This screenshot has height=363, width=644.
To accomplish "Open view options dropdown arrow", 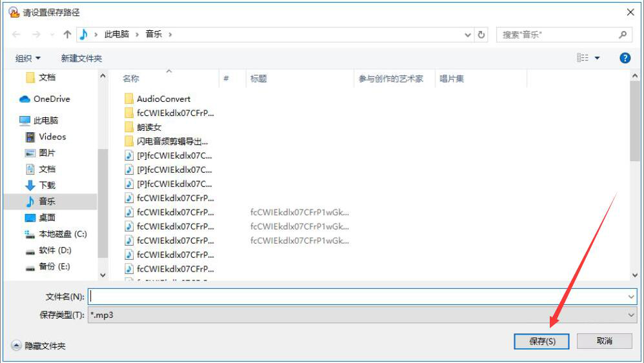I will (x=597, y=58).
